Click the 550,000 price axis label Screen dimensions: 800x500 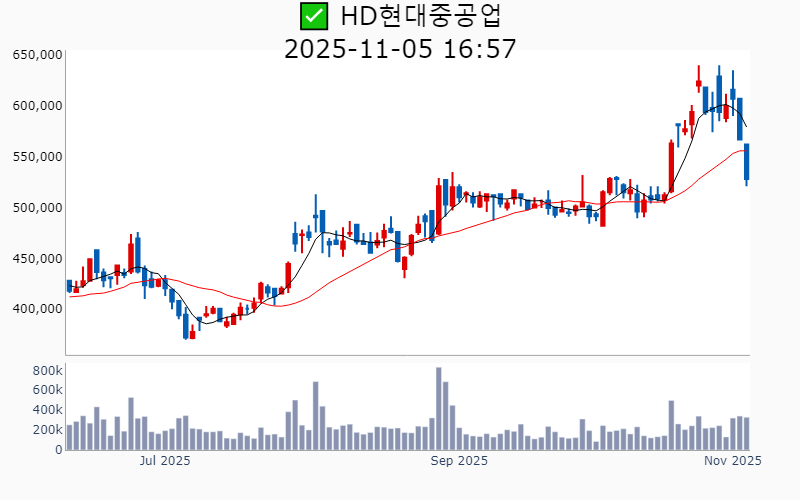tap(37, 157)
